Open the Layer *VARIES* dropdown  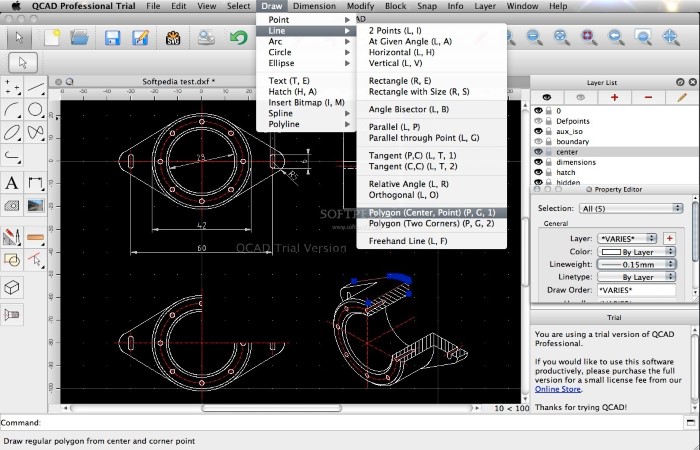(627, 238)
